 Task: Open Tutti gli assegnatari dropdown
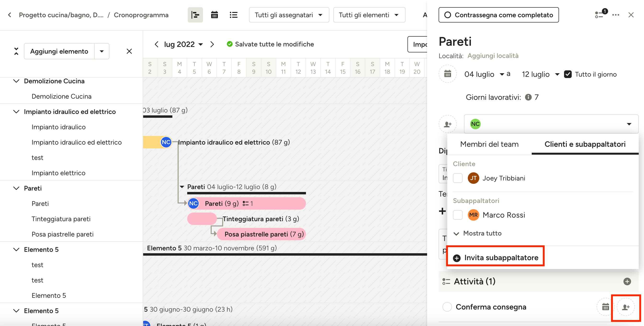289,15
